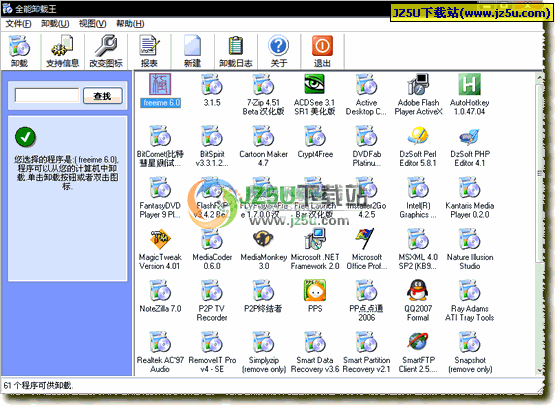This screenshot has height=407, width=557.
Task: Select Ray Adams ATI Tray Tools icon
Action: 470,290
